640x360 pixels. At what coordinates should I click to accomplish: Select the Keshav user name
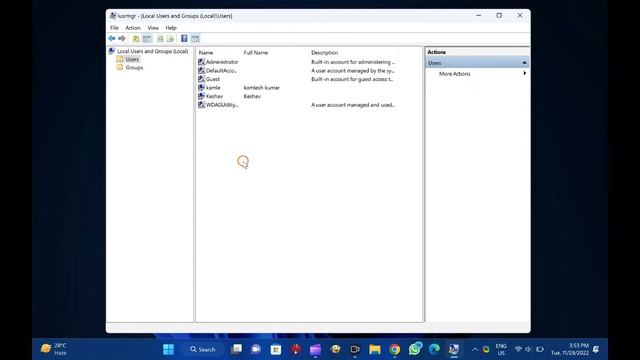(214, 96)
